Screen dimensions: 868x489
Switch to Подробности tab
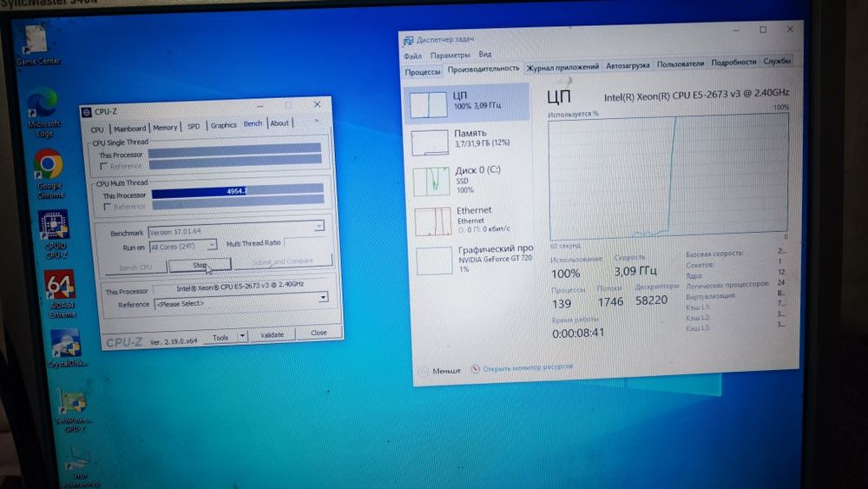[x=733, y=62]
